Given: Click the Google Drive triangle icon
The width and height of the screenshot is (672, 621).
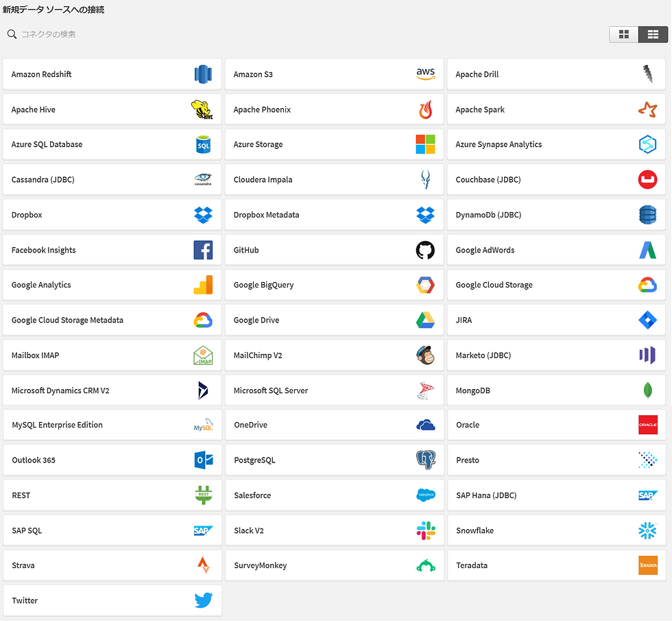Looking at the screenshot, I should 426,320.
